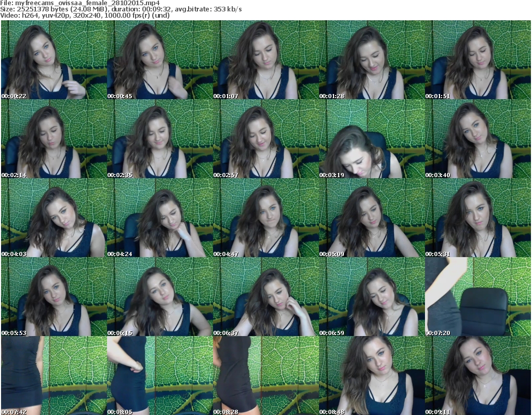
Task: View the preview frame 00:04:47
Action: click(x=266, y=218)
